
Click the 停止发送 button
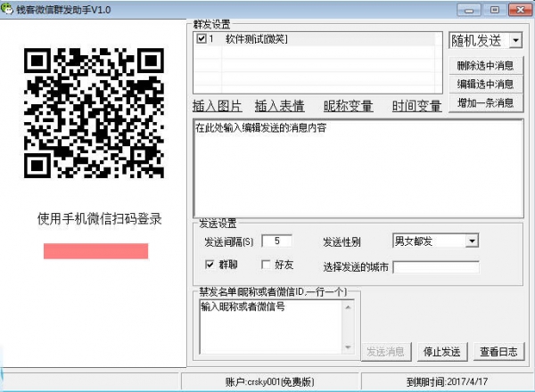click(442, 351)
